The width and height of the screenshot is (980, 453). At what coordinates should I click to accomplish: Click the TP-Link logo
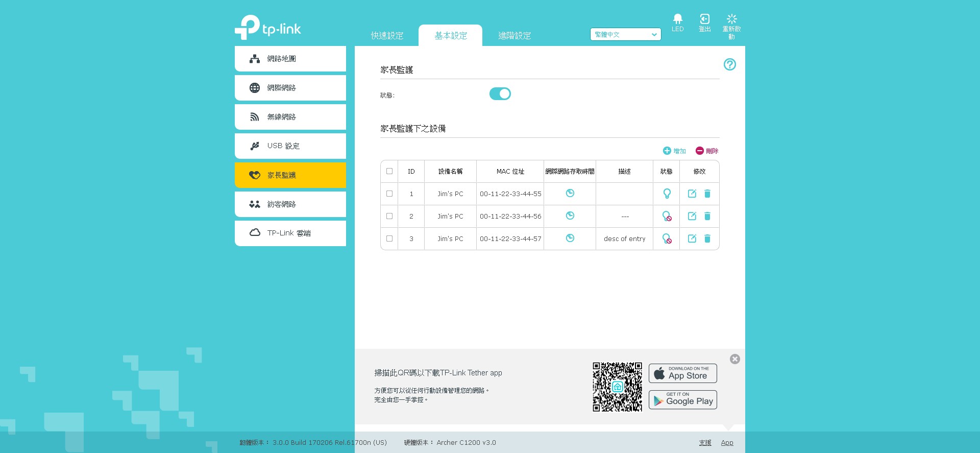click(x=267, y=28)
